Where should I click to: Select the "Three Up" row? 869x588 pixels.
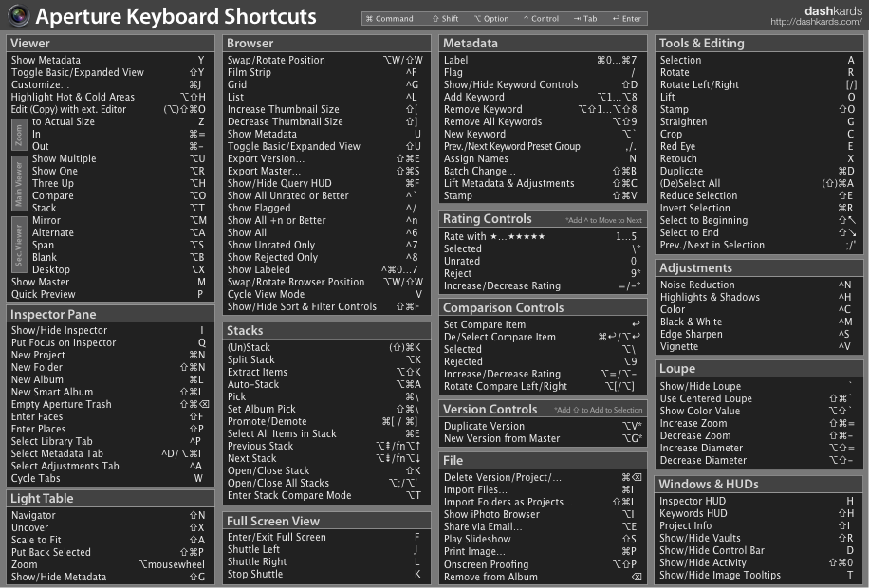[119, 183]
